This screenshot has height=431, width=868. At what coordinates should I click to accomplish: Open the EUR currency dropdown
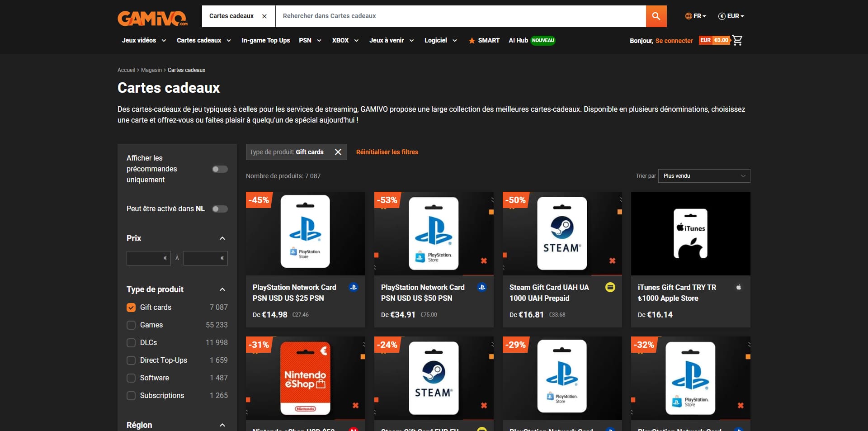pos(731,16)
